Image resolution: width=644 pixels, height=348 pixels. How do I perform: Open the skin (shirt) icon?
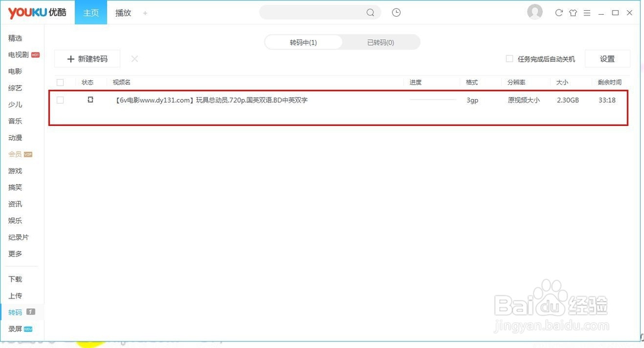click(573, 13)
